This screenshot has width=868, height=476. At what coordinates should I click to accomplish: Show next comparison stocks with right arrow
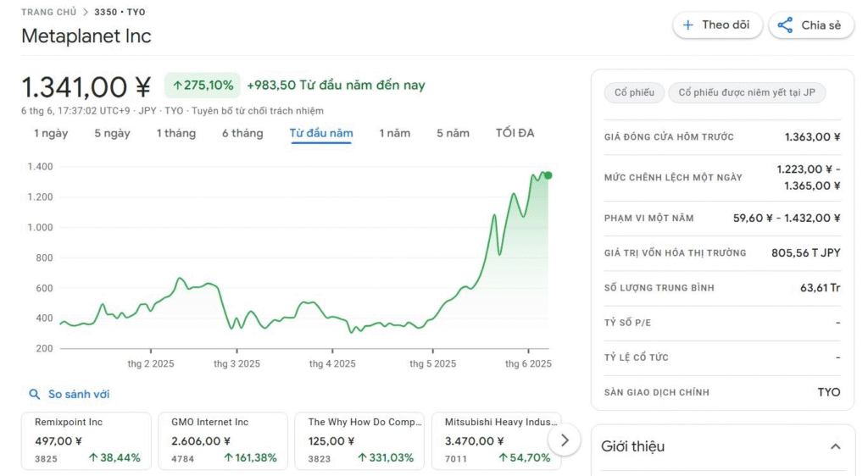[564, 440]
